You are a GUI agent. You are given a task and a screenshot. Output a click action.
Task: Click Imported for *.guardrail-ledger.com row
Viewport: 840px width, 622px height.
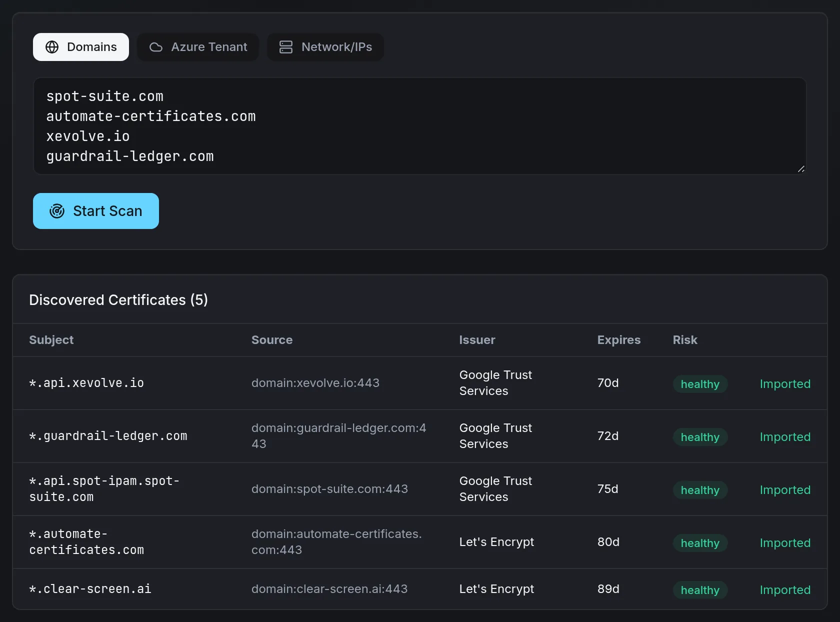[785, 437]
